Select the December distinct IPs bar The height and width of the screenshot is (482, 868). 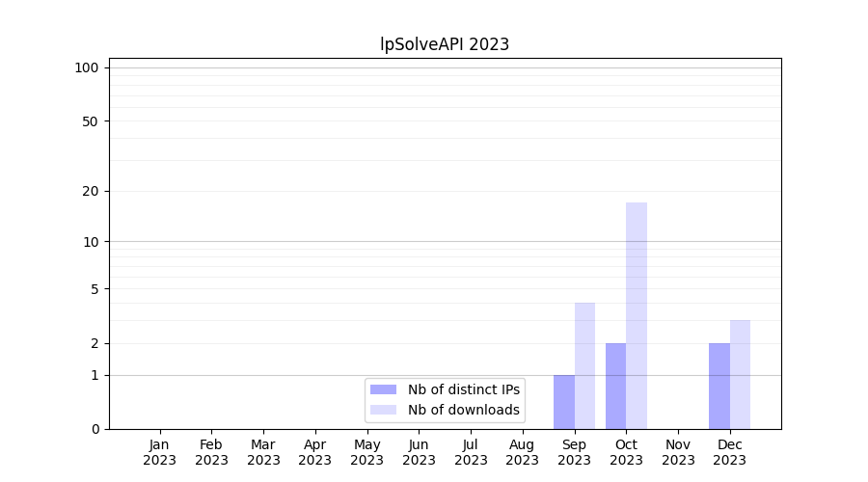pos(719,386)
